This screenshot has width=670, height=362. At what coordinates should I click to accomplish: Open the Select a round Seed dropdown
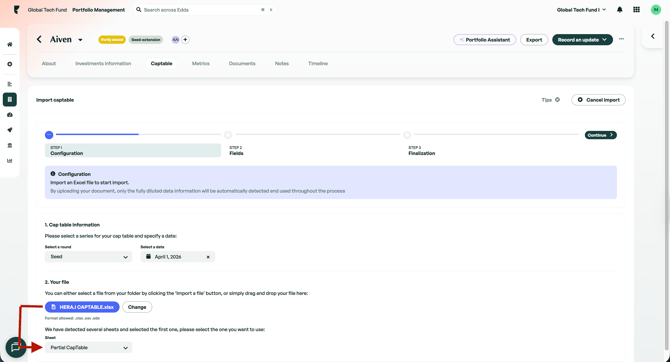tap(88, 257)
